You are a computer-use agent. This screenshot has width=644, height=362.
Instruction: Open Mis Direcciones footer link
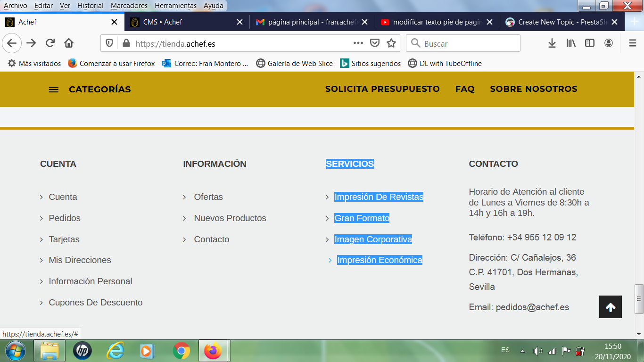pyautogui.click(x=80, y=260)
